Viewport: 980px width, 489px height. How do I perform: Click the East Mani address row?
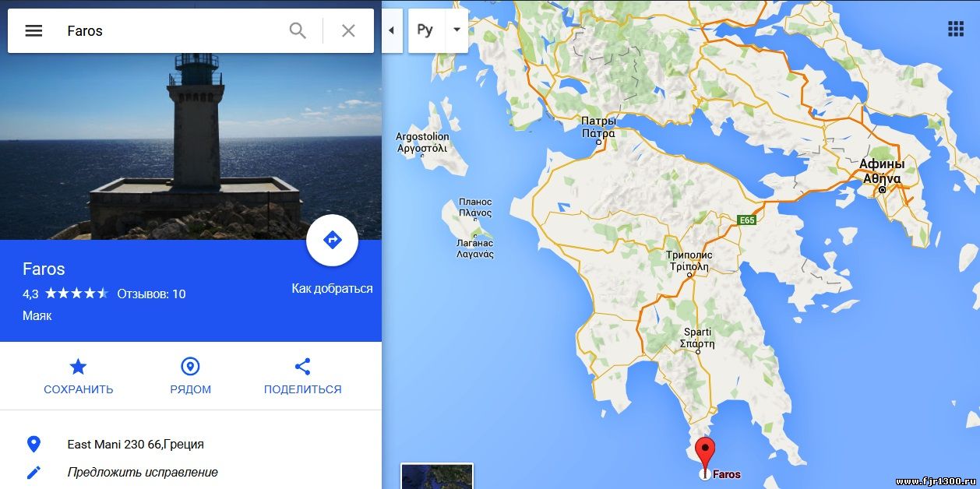click(191, 445)
